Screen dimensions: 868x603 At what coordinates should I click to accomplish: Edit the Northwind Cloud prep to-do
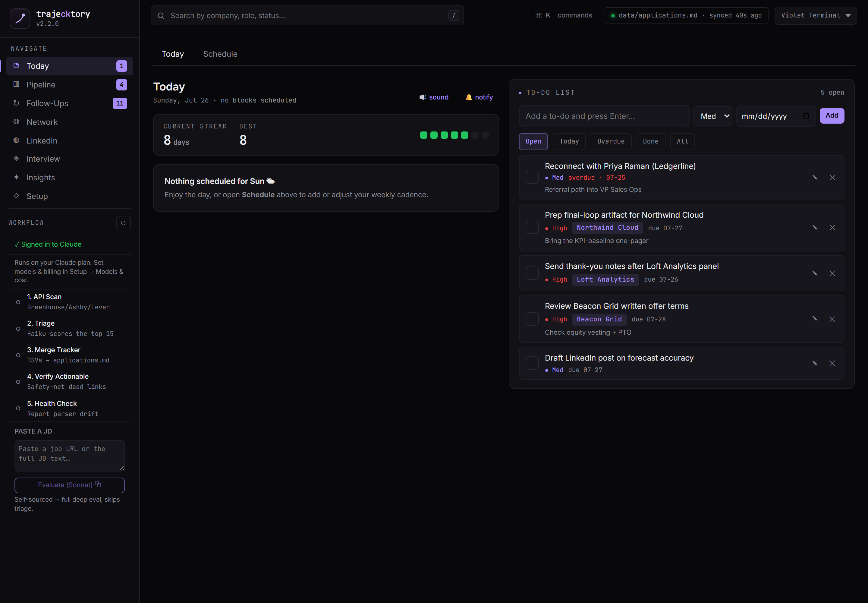[x=815, y=227]
